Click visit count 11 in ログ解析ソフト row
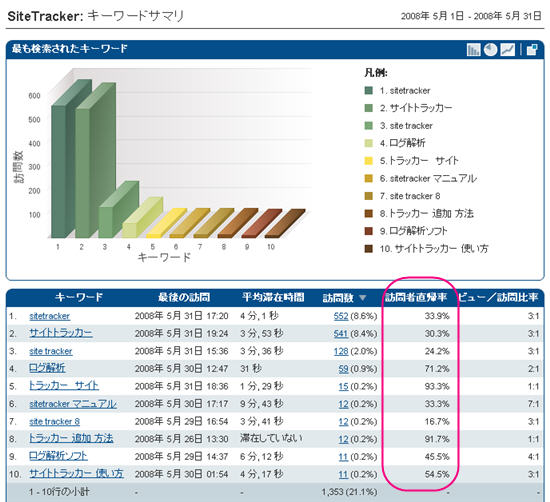The image size is (550, 502). click(x=343, y=457)
